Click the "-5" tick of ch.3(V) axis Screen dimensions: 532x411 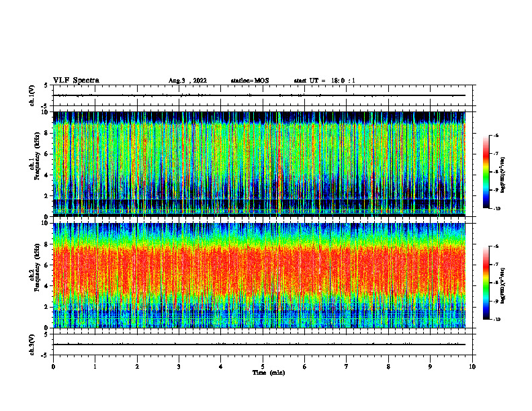pyautogui.click(x=45, y=355)
